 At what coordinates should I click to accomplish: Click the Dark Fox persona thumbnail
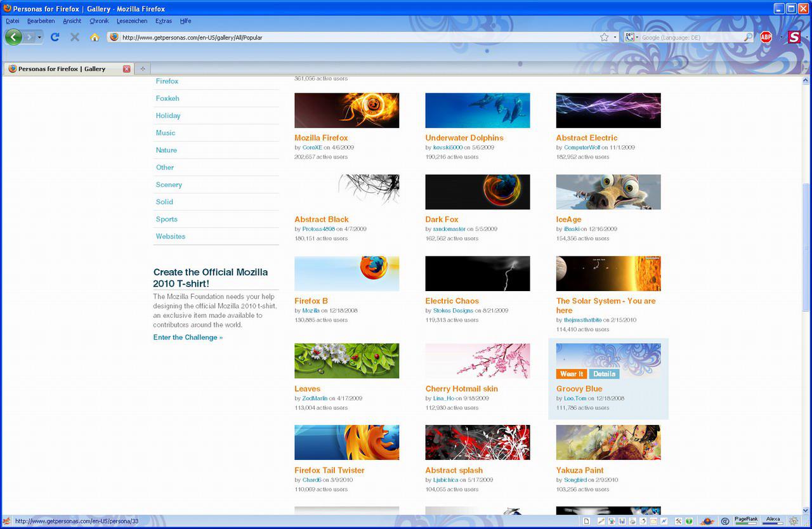(x=477, y=192)
